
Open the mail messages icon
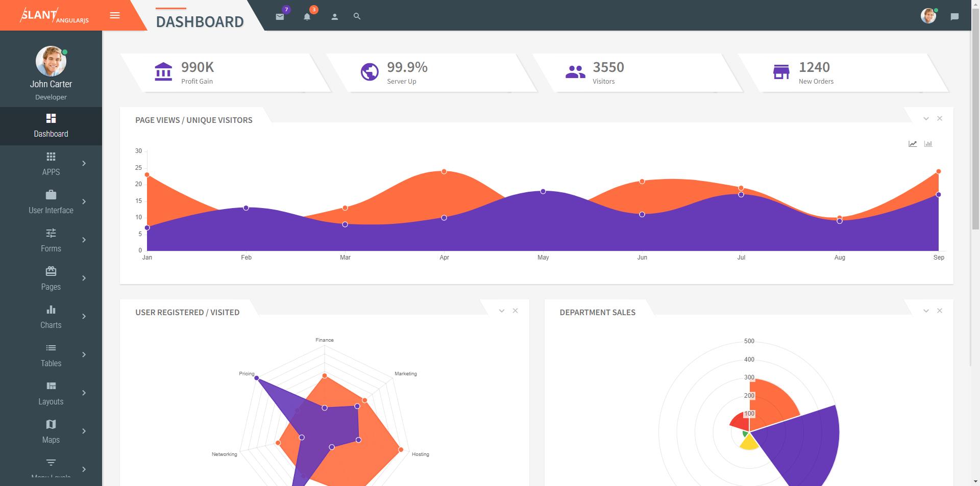pos(280,16)
